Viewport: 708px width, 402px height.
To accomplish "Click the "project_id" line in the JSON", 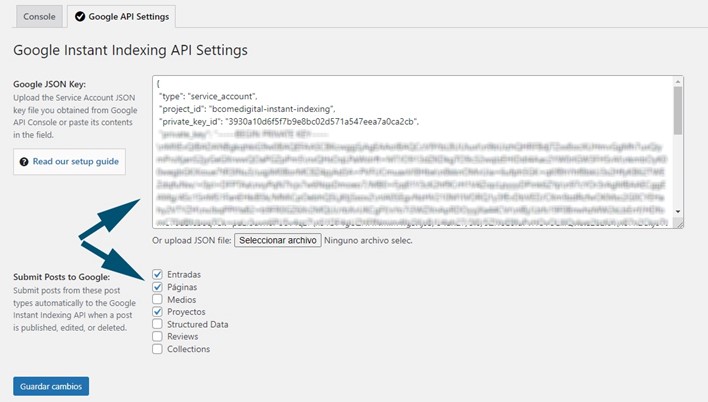I will click(x=247, y=109).
